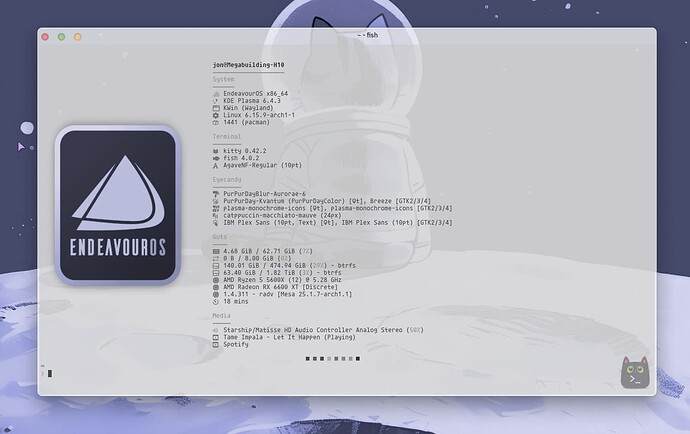Click the clock icon beside '18 mins'
The width and height of the screenshot is (690, 434).
click(216, 302)
